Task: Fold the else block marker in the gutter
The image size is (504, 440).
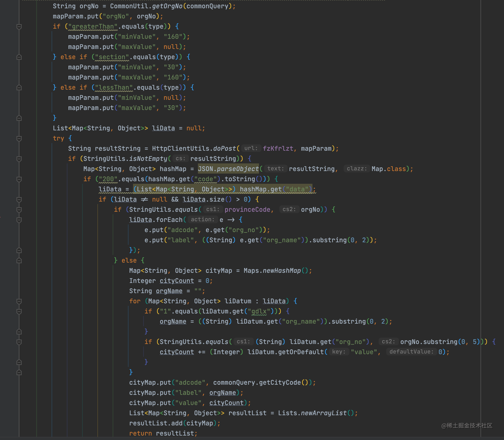Action: coord(19,261)
